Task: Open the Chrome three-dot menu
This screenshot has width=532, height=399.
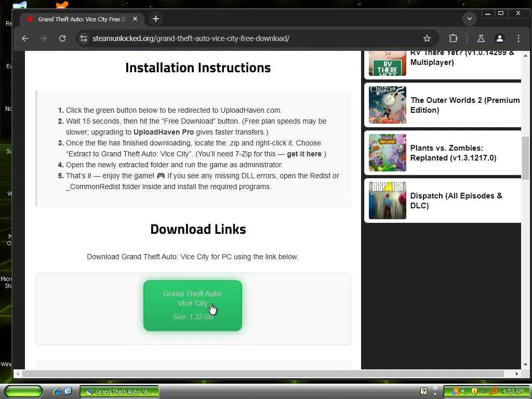Action: [x=518, y=38]
